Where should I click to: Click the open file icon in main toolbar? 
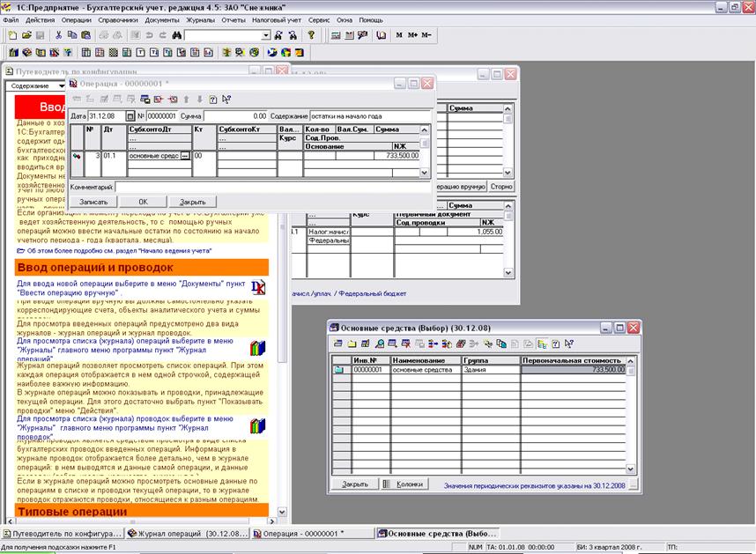pos(26,35)
